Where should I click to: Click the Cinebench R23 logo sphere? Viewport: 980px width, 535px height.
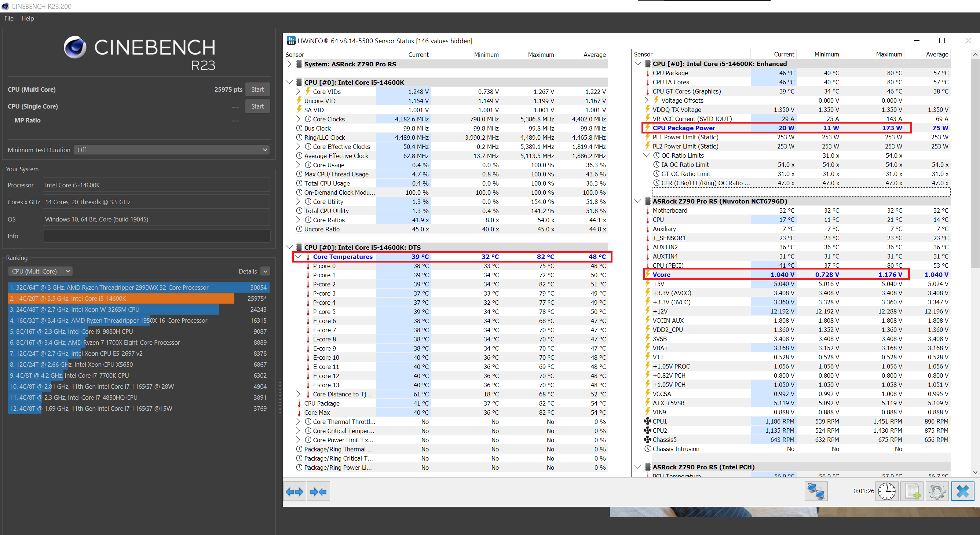pos(75,47)
